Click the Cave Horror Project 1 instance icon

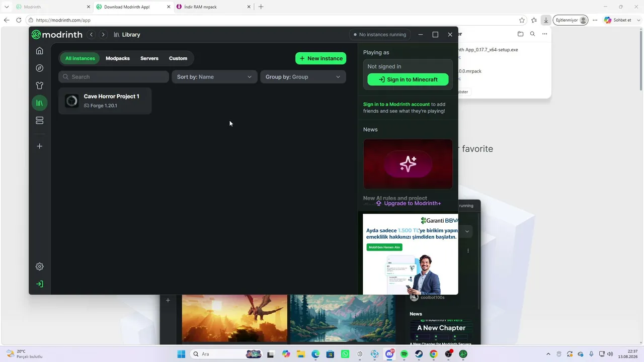pos(72,101)
